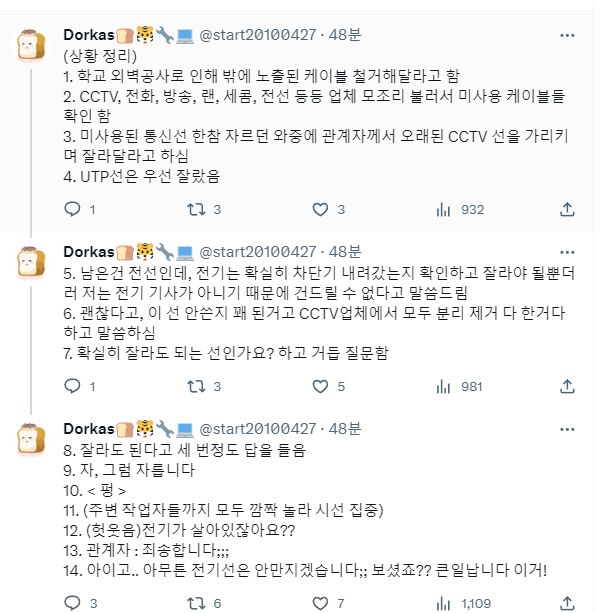Like the tweet with 5 likes
611x613 pixels.
pos(320,386)
